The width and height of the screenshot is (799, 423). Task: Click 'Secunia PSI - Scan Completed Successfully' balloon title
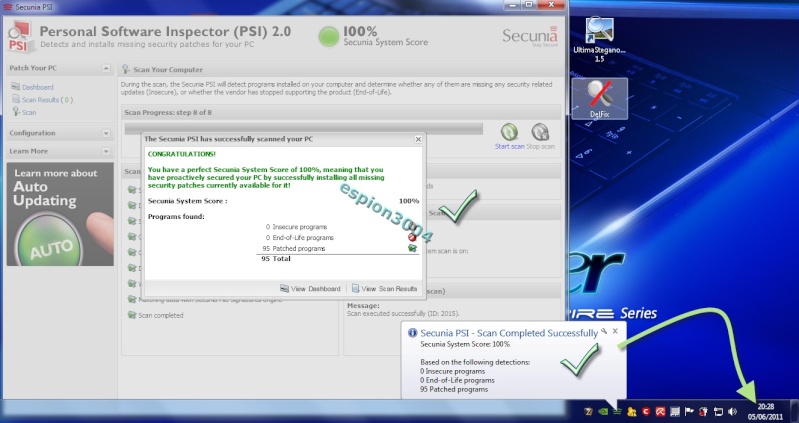coord(509,333)
